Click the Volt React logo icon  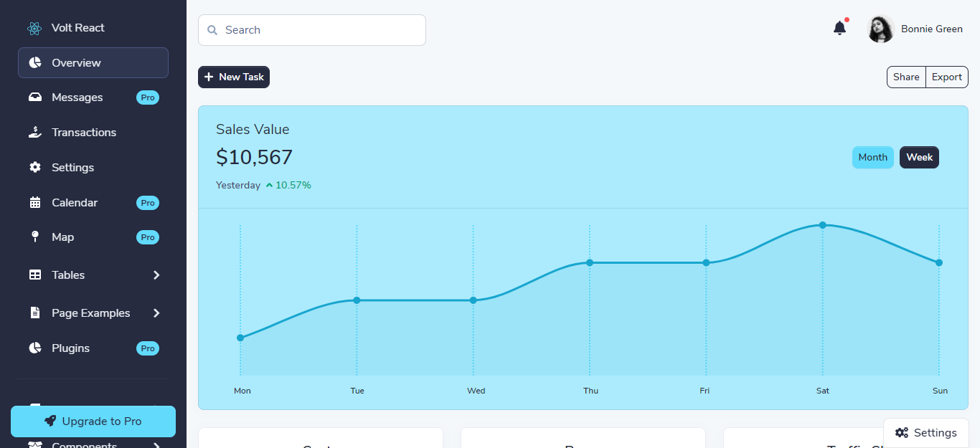34,28
